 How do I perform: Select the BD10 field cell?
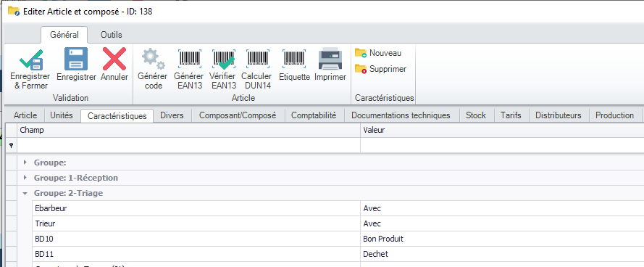196,239
